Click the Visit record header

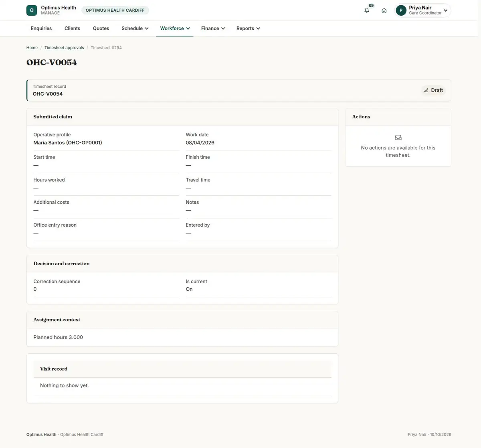tap(54, 369)
